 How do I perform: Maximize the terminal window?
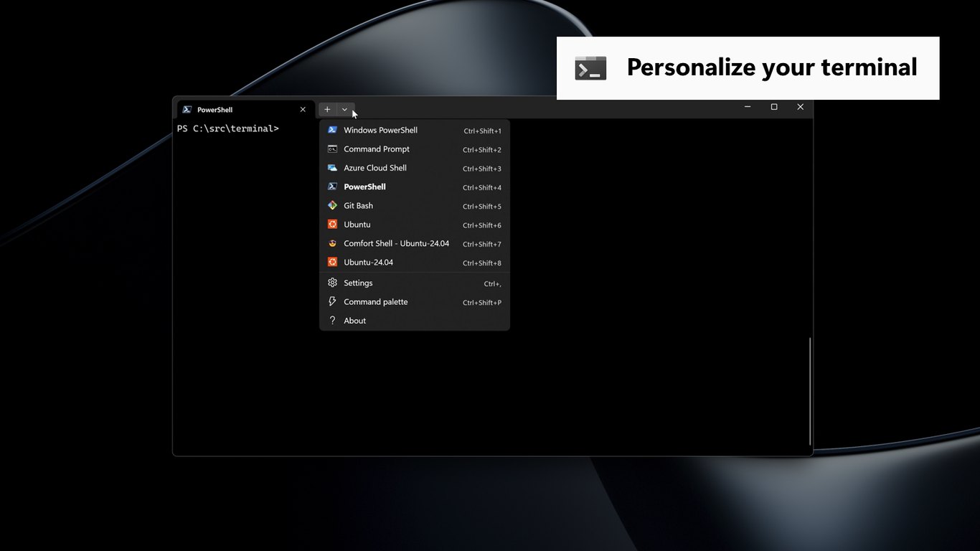point(774,107)
